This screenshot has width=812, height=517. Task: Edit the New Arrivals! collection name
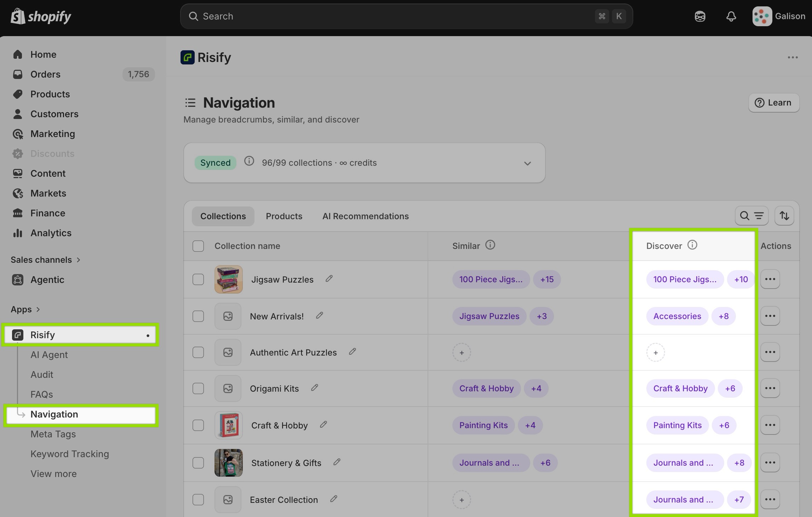point(320,316)
